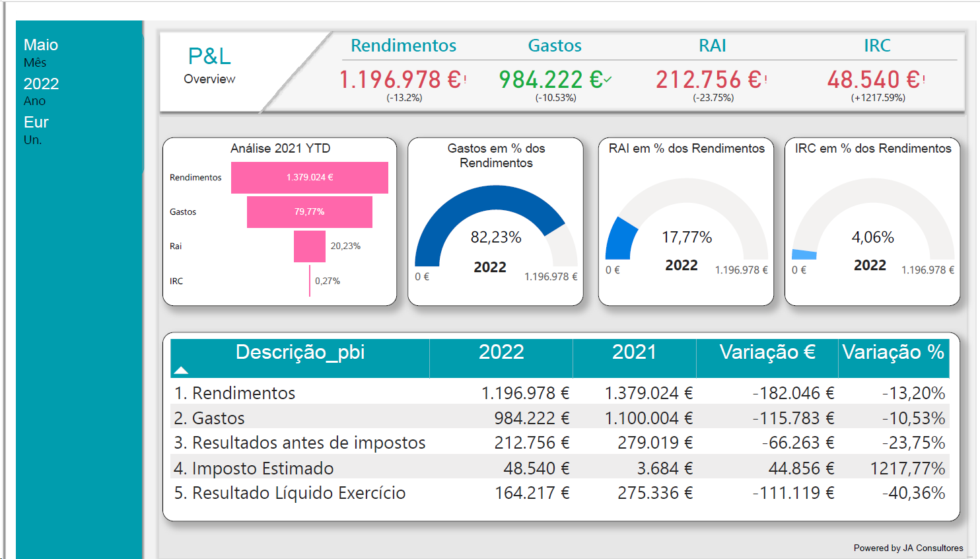The image size is (980, 559).
Task: Select the 2022 year filter in sidebar
Action: tap(41, 84)
